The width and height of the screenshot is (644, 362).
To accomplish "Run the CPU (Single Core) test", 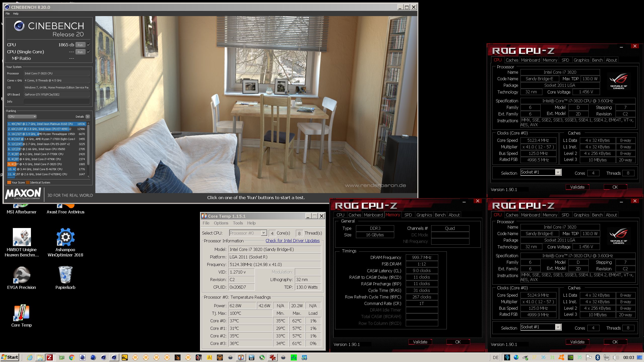I will (x=80, y=52).
